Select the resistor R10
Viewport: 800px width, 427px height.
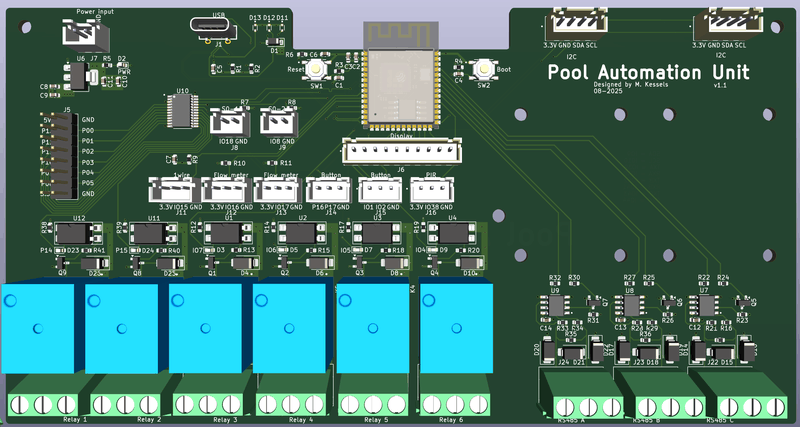click(x=225, y=163)
